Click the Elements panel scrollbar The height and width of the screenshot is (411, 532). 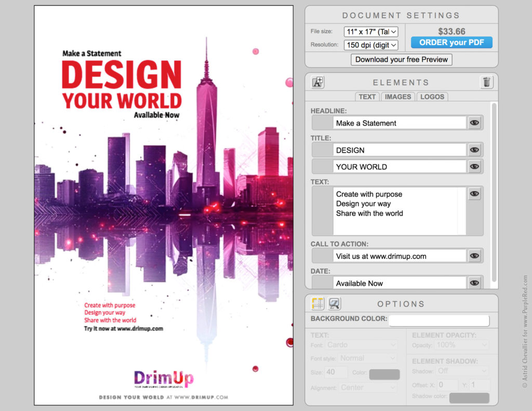point(494,192)
